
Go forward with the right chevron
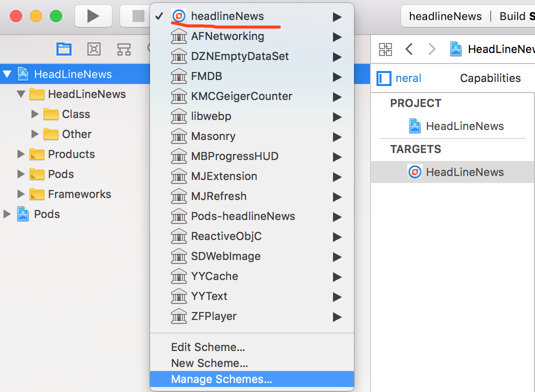[432, 49]
